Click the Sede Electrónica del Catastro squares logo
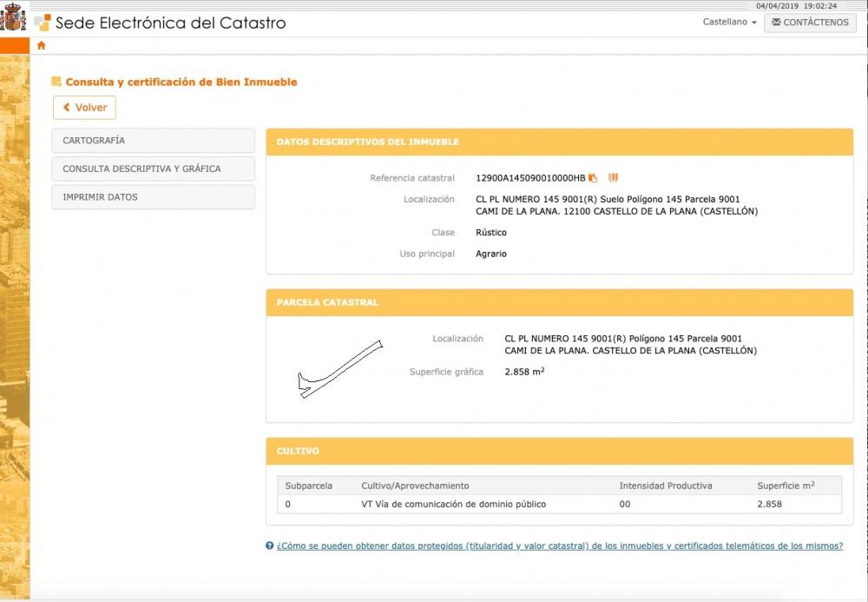868x602 pixels. coord(42,23)
